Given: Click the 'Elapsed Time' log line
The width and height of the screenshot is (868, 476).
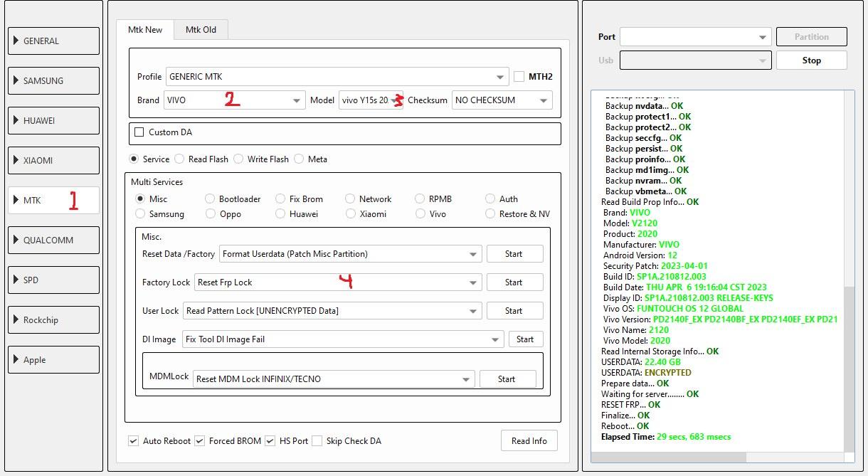Looking at the screenshot, I should (x=666, y=437).
